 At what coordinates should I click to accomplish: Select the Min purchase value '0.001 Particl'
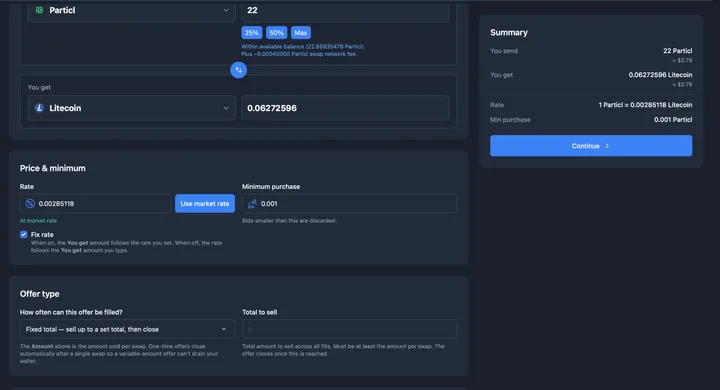(673, 119)
